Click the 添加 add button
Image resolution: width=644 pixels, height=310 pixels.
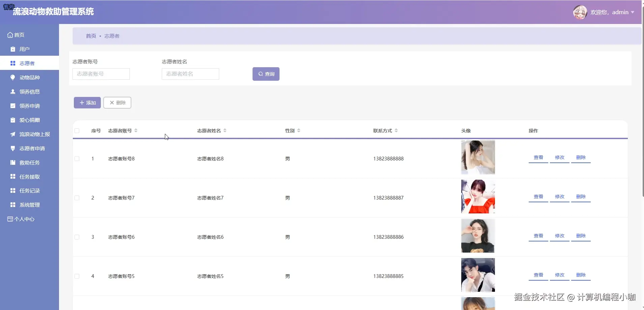pyautogui.click(x=87, y=103)
